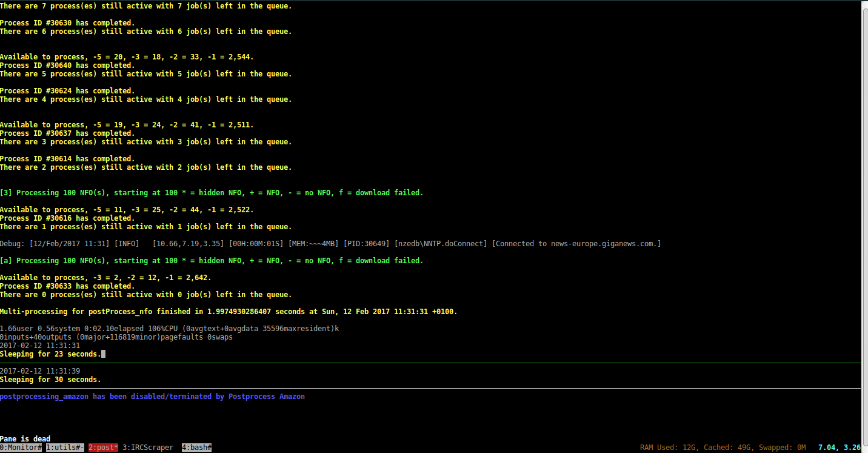868x453 pixels.
Task: Switch to the 0:Monitor tmux window
Action: pyautogui.click(x=21, y=448)
